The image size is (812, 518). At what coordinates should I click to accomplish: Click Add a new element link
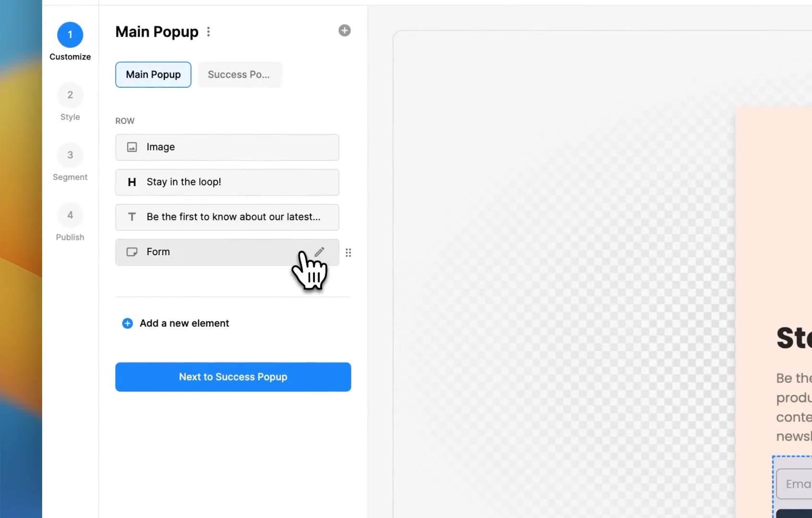click(184, 323)
